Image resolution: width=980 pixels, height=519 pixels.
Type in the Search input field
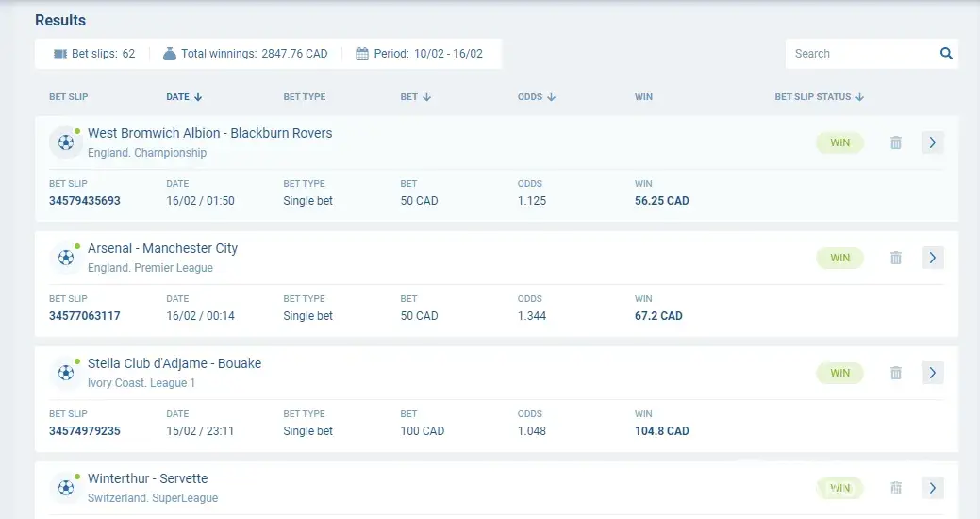click(860, 54)
